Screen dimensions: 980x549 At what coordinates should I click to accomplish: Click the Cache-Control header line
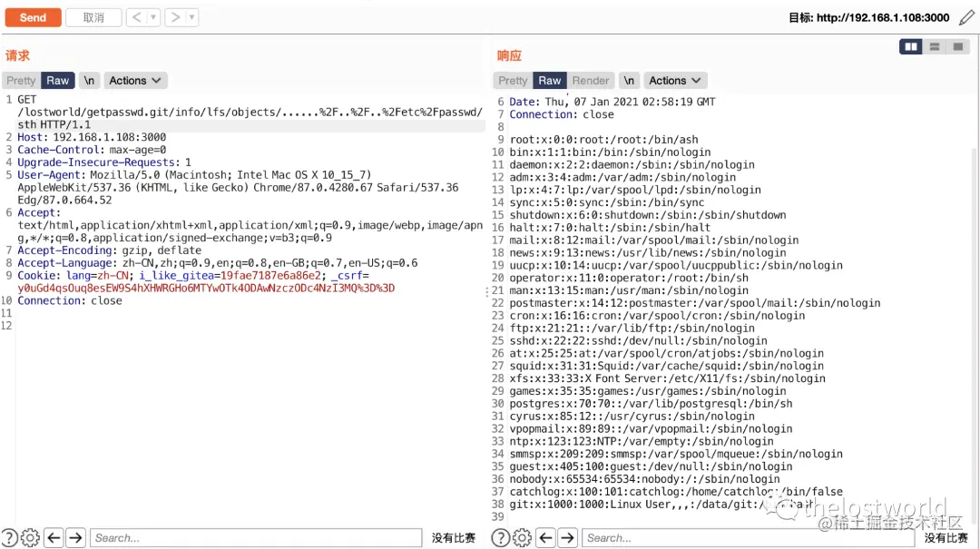click(92, 150)
